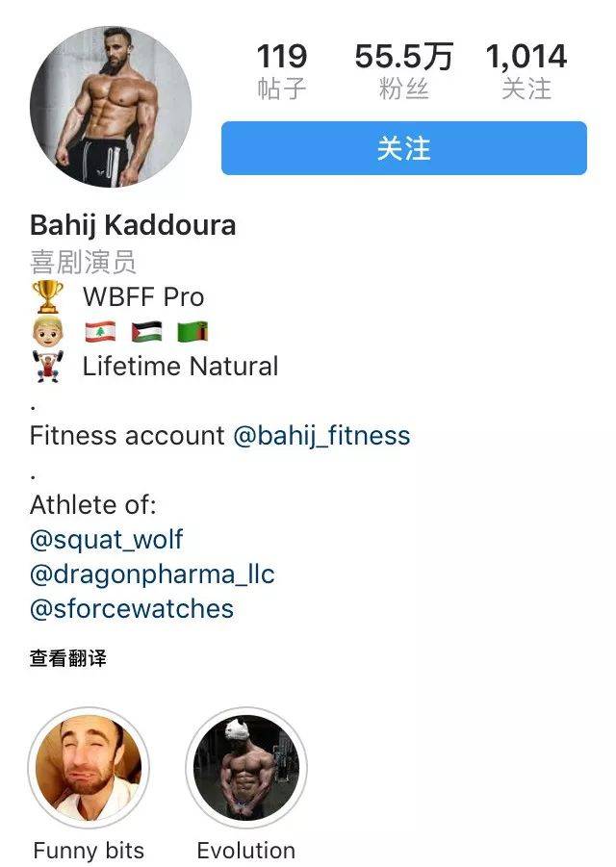The height and width of the screenshot is (867, 616).
Task: Open the @squat_wolf mention link
Action: (x=106, y=540)
